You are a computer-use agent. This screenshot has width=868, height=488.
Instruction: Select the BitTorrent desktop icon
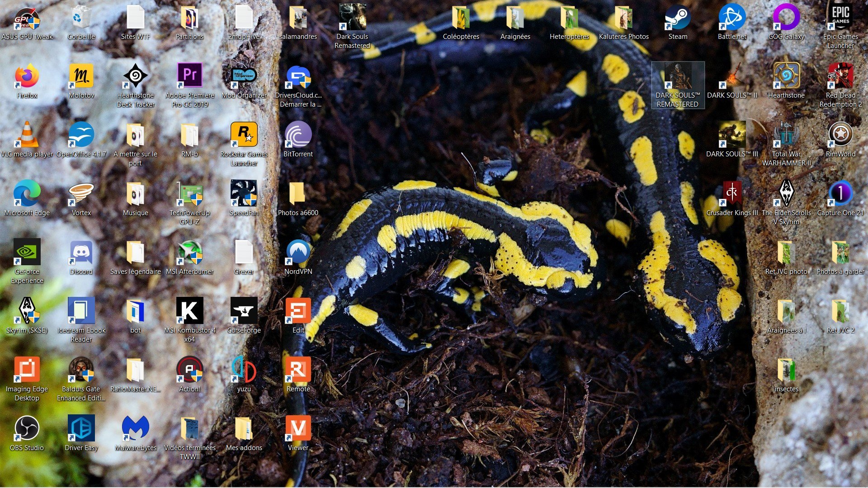tap(298, 135)
